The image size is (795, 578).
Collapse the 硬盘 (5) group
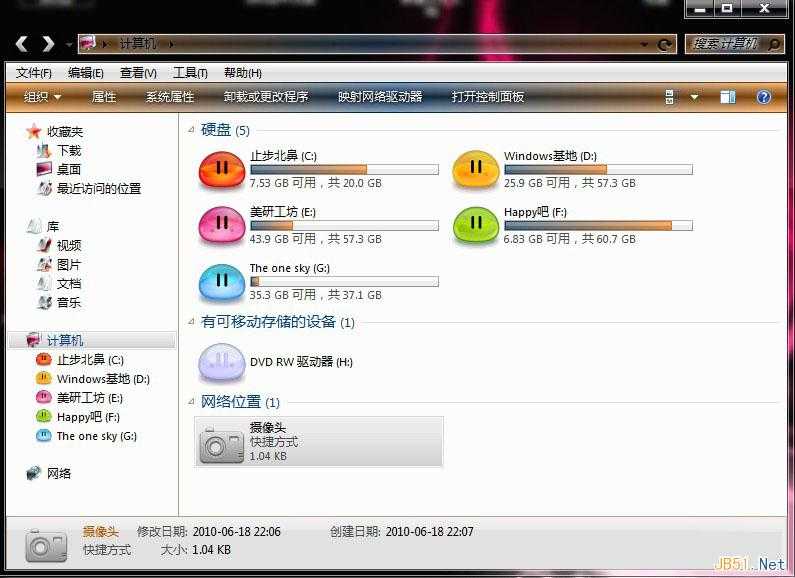(191, 130)
